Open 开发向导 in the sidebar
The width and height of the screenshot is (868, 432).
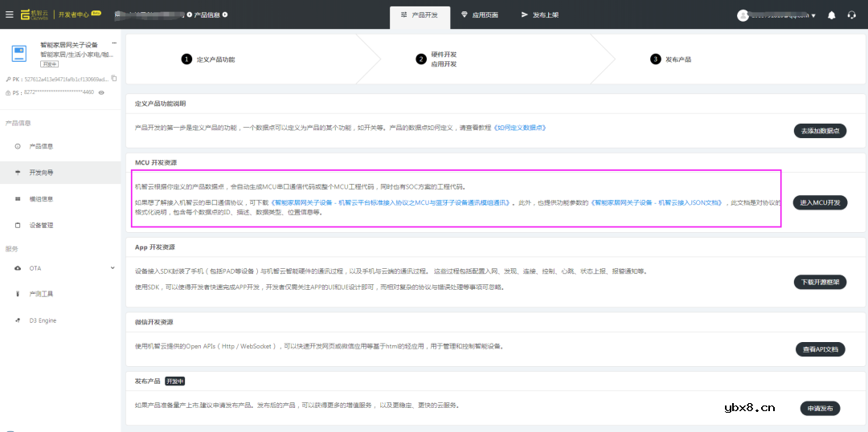point(60,173)
